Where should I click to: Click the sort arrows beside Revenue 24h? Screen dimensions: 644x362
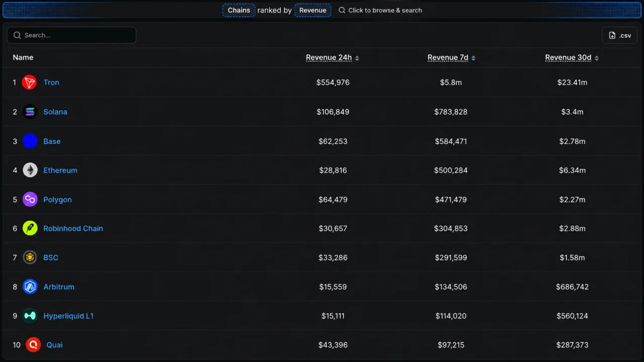pyautogui.click(x=357, y=58)
